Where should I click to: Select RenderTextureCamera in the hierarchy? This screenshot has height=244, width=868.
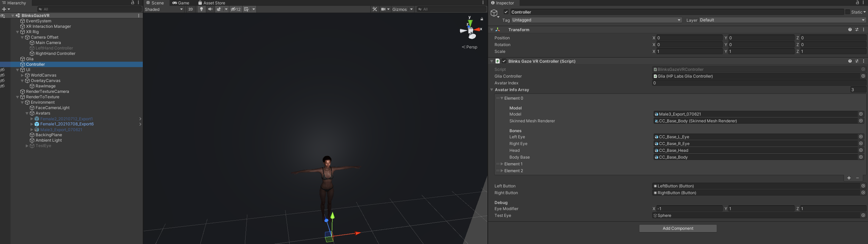coord(47,91)
